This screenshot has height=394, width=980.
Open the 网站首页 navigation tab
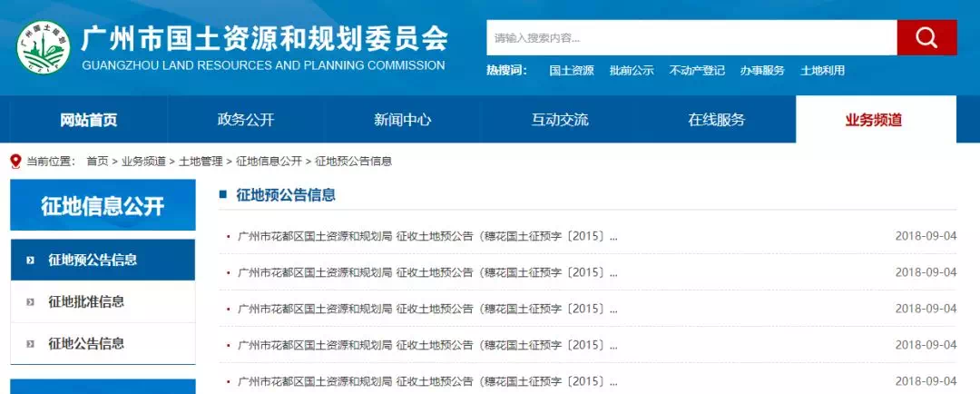click(x=89, y=120)
